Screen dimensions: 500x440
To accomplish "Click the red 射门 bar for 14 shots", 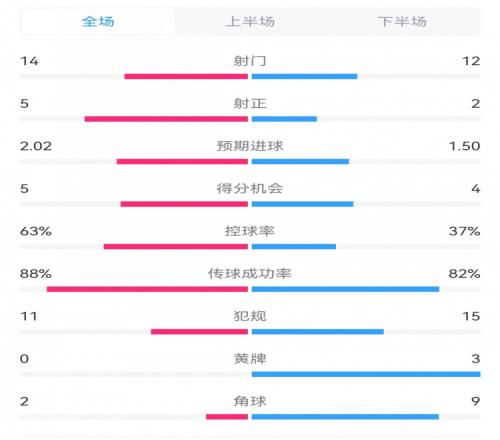I will [186, 76].
